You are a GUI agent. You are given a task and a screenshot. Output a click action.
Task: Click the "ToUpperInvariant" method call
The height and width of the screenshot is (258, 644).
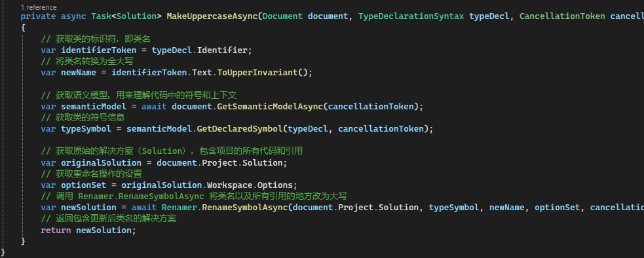point(257,73)
